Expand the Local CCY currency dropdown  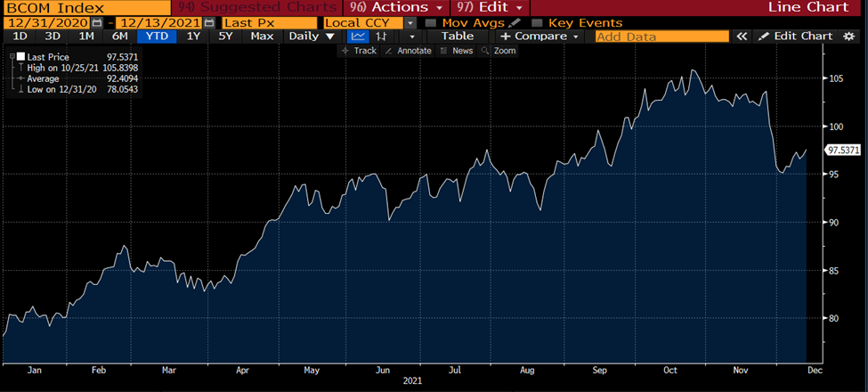tap(410, 22)
